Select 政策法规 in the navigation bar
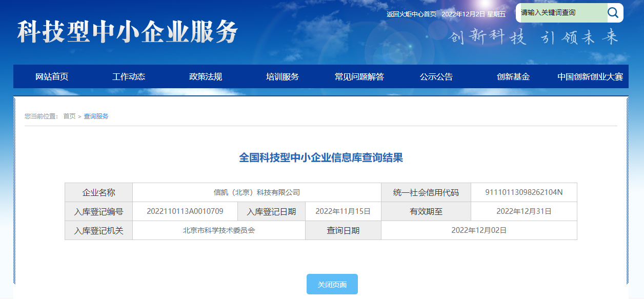The image size is (644, 299). (206, 76)
